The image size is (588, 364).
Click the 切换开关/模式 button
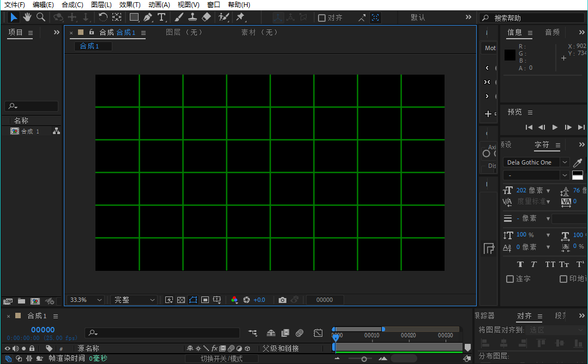pos(221,359)
